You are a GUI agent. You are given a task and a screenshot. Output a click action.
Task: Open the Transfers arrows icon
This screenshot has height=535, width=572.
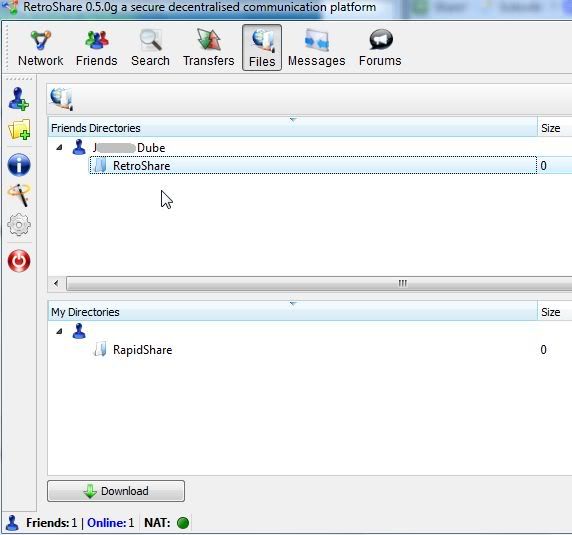(209, 39)
